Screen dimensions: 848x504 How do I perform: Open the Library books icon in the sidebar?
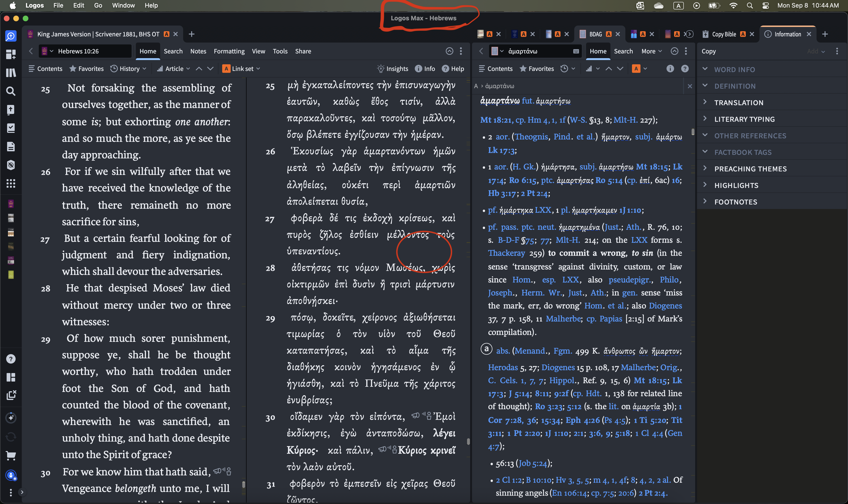(x=11, y=73)
